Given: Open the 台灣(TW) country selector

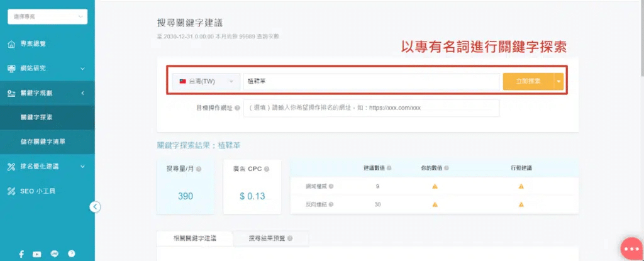Looking at the screenshot, I should pos(206,82).
